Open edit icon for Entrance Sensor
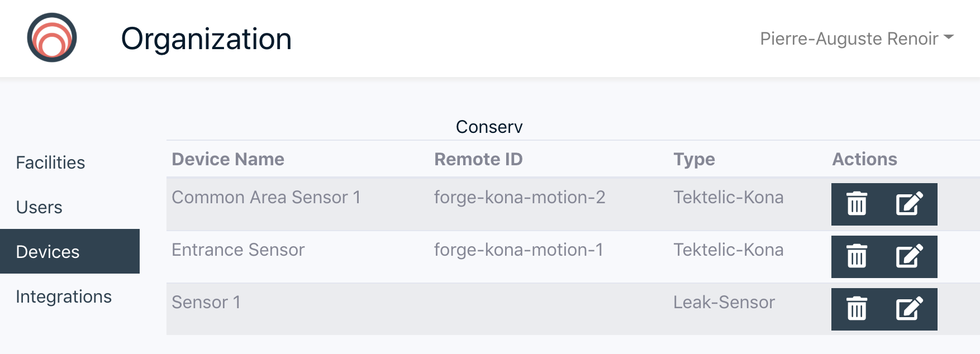 pyautogui.click(x=910, y=256)
